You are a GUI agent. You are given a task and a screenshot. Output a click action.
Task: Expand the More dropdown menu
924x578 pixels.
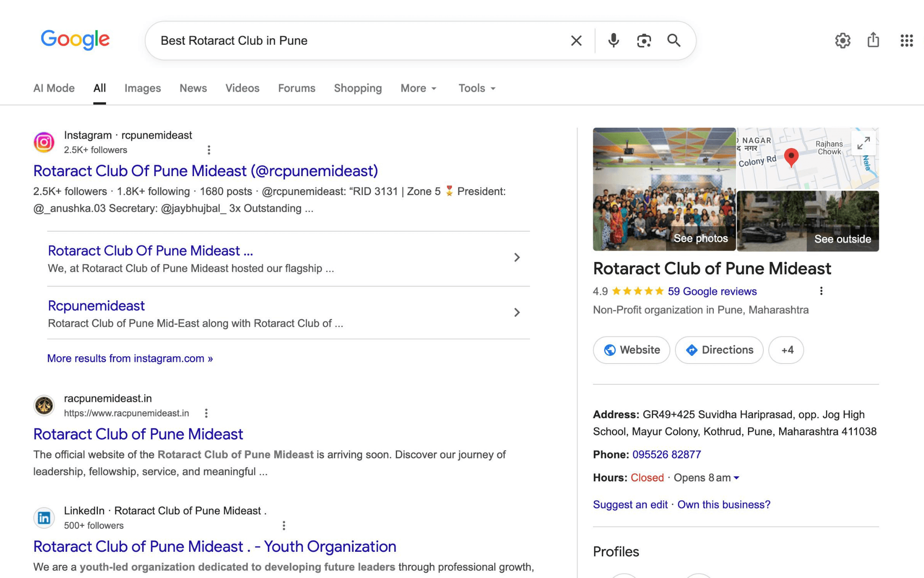419,88
